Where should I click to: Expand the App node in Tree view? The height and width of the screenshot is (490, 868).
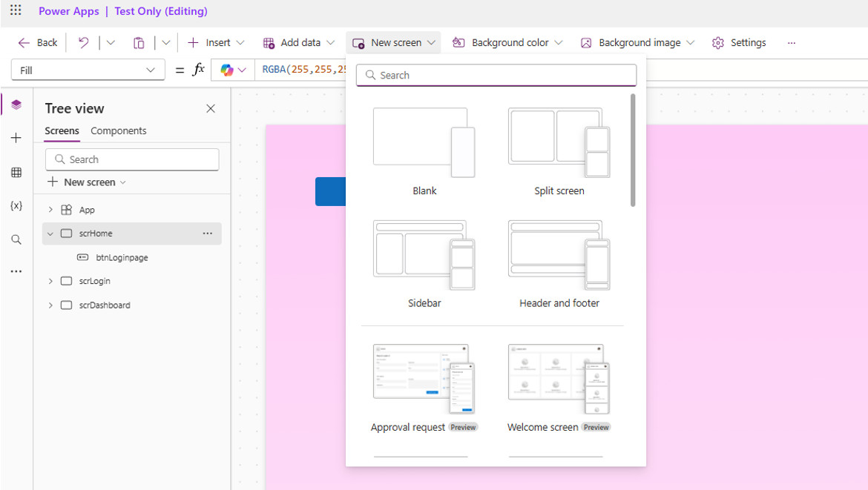coord(50,210)
